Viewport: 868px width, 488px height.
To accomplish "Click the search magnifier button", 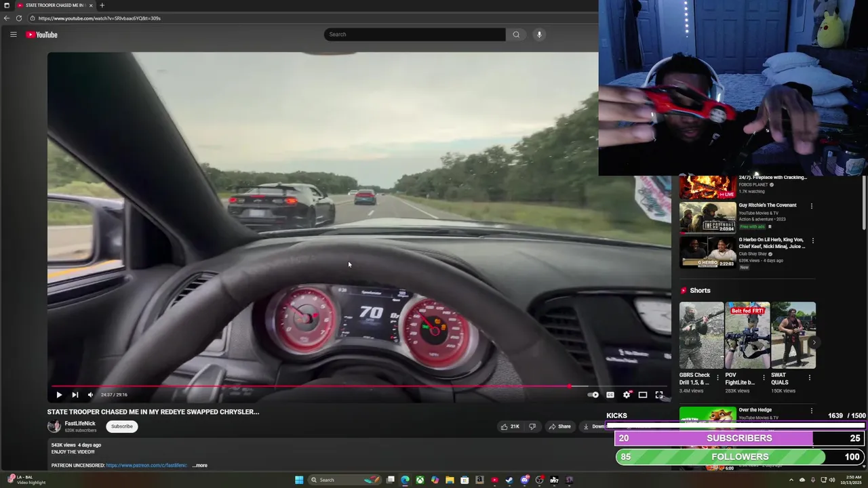I will [516, 35].
